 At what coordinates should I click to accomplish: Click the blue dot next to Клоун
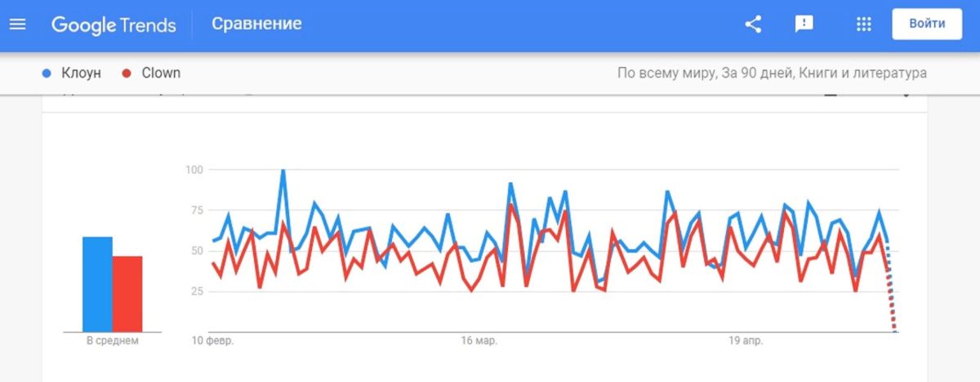pyautogui.click(x=47, y=73)
